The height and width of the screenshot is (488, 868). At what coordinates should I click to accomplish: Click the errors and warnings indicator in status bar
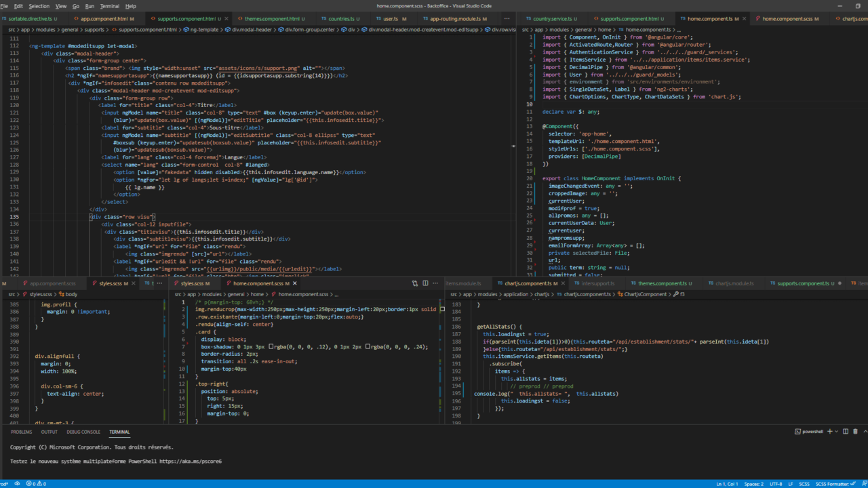click(33, 483)
